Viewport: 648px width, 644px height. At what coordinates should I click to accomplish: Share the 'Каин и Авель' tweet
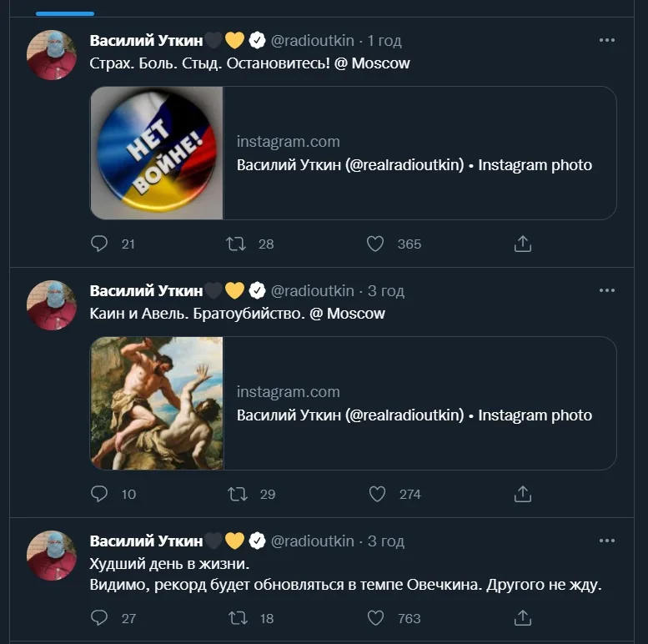point(523,494)
